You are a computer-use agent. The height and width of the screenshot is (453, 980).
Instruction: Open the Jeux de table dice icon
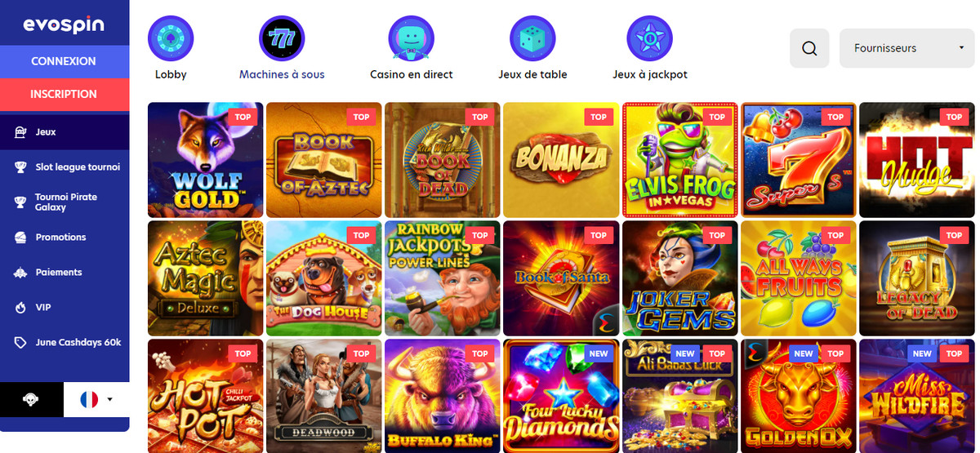coord(532,38)
